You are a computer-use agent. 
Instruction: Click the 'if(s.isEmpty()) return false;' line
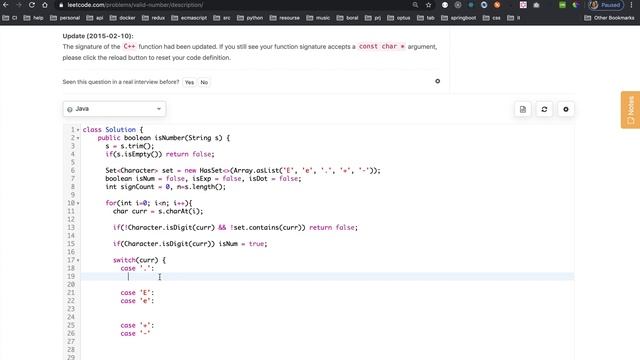[160, 154]
